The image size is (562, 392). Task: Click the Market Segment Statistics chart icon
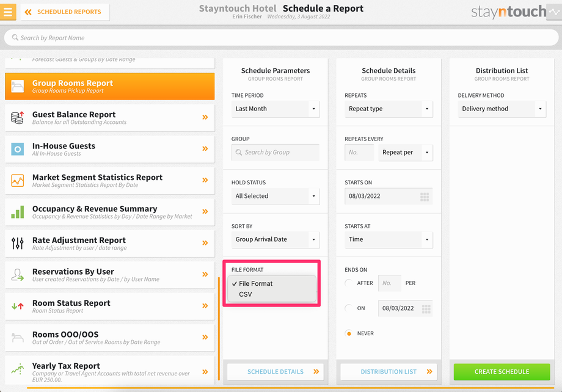click(17, 181)
